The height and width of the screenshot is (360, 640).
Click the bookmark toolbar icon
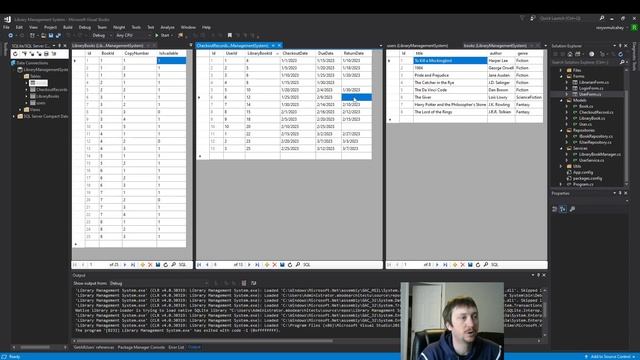(230, 36)
